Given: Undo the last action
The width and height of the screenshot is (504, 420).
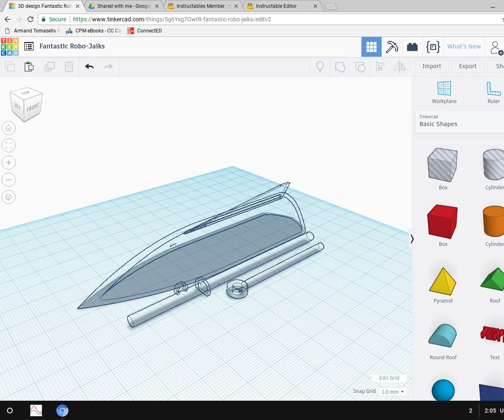Looking at the screenshot, I should 89,66.
